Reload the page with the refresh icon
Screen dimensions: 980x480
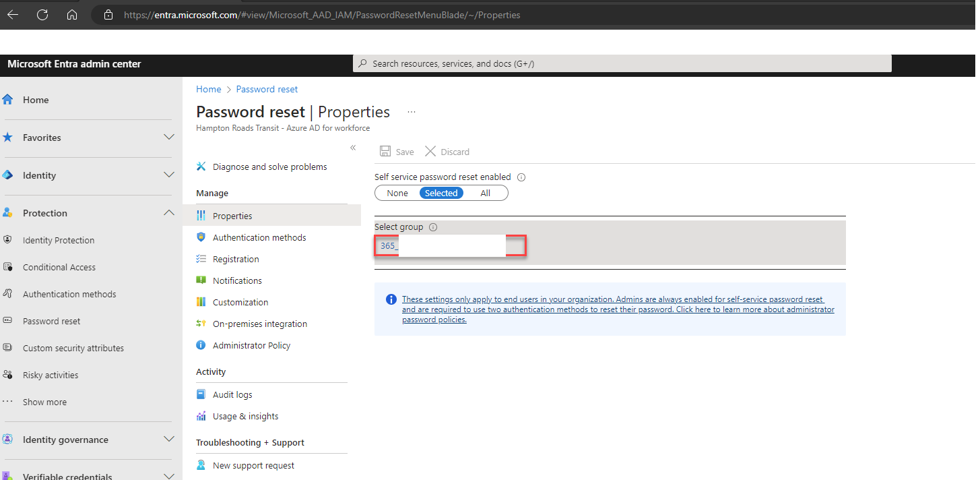pyautogui.click(x=42, y=15)
